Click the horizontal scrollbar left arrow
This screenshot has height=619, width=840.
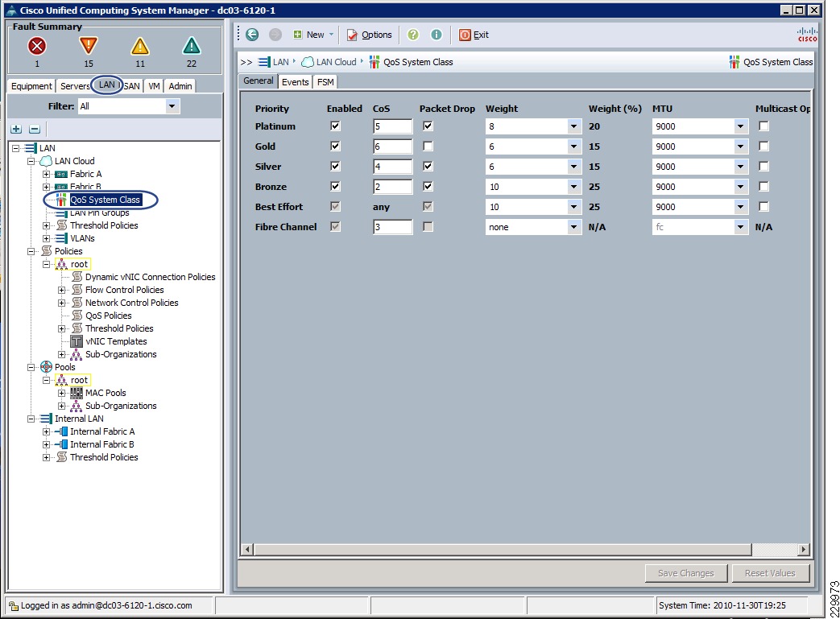(x=247, y=550)
